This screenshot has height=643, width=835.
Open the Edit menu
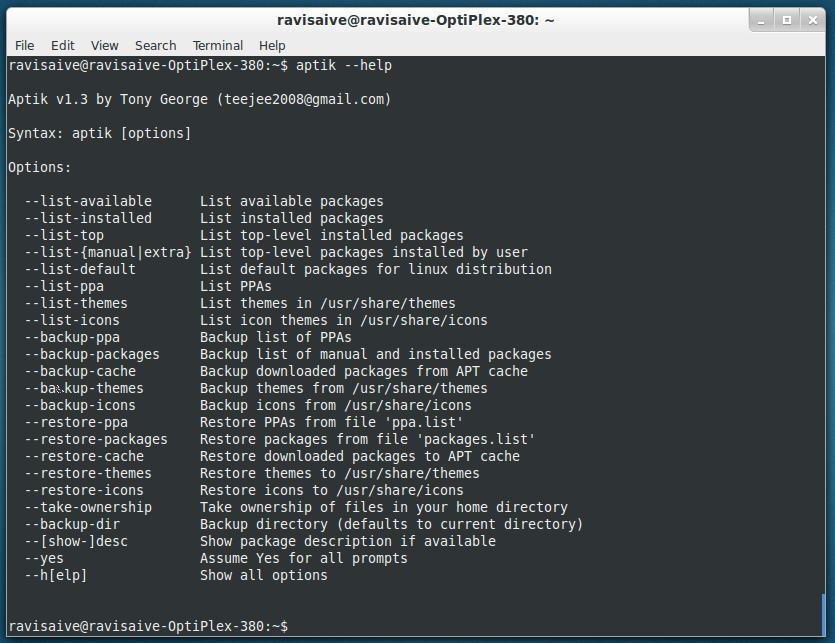click(63, 45)
